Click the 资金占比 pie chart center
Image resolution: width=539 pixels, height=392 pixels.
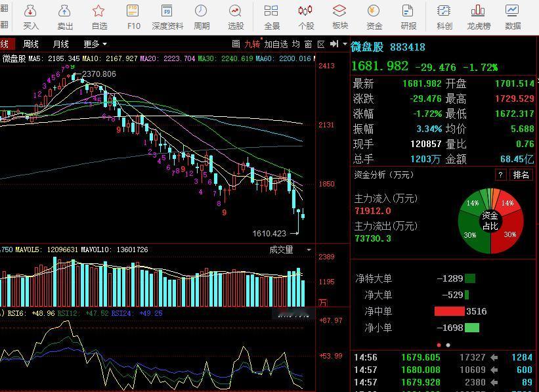(x=490, y=221)
